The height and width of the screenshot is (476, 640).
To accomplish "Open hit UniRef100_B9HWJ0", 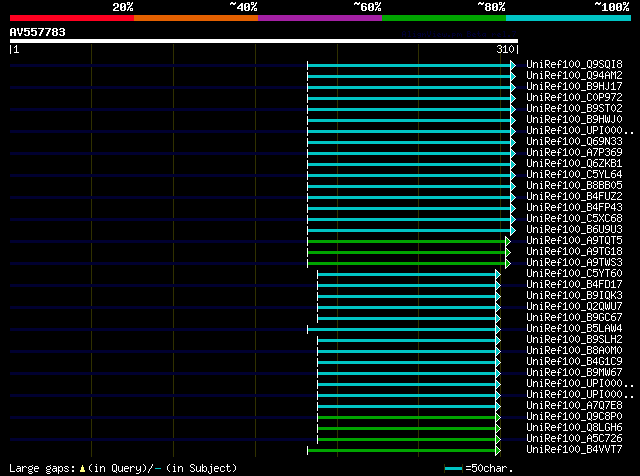I will [574, 120].
